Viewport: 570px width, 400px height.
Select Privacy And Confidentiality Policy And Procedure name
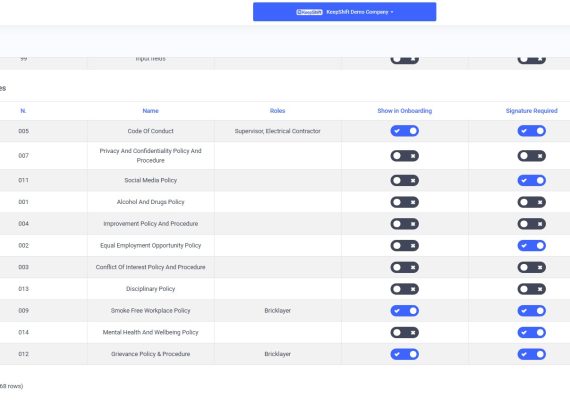pos(150,156)
